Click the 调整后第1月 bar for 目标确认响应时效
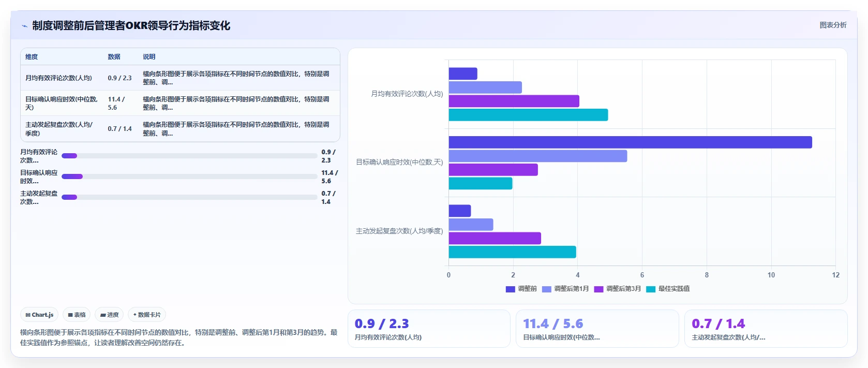The height and width of the screenshot is (368, 868). (538, 156)
